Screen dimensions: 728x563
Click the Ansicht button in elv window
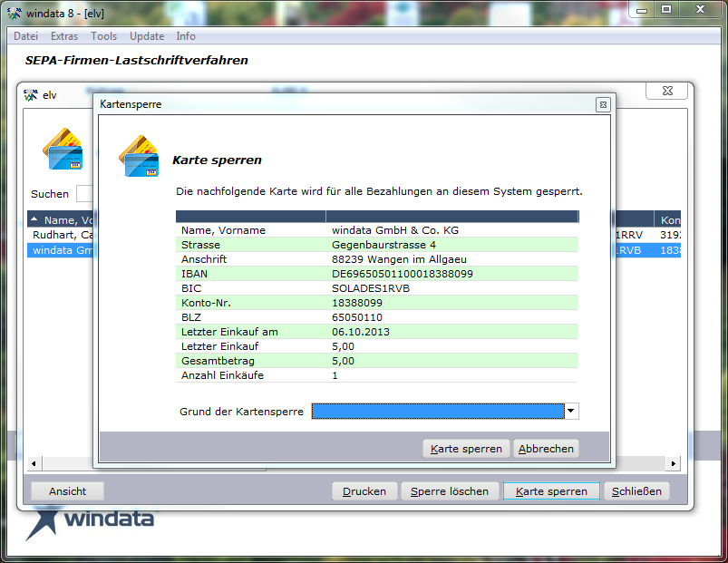[x=67, y=491]
